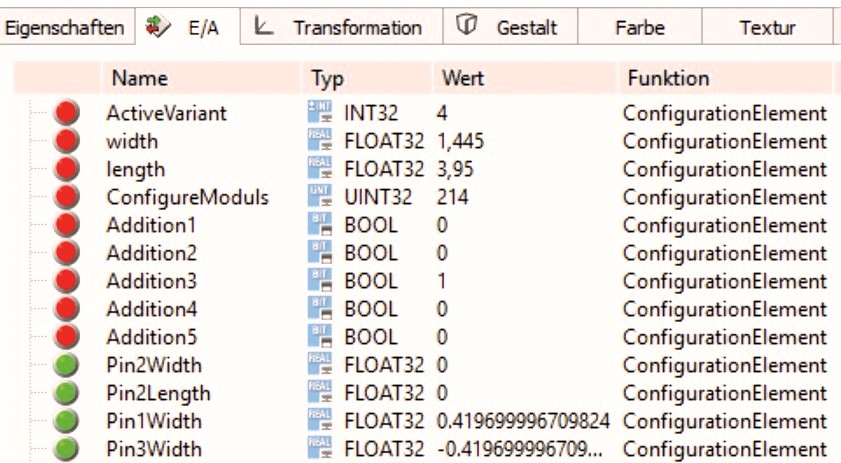841x463 pixels.
Task: Select the UINT type icon of ConfigureModuls
Action: (320, 196)
